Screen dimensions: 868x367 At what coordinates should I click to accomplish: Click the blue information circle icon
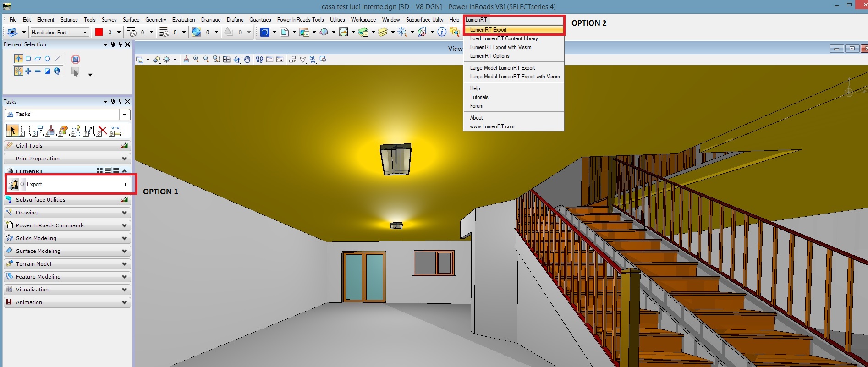[442, 32]
